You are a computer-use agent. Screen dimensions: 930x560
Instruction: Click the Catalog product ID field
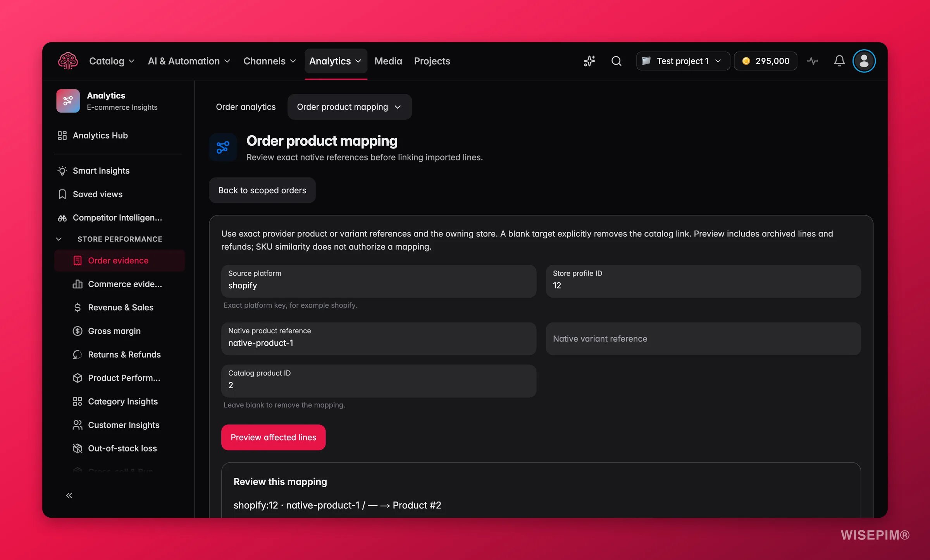[x=379, y=381]
